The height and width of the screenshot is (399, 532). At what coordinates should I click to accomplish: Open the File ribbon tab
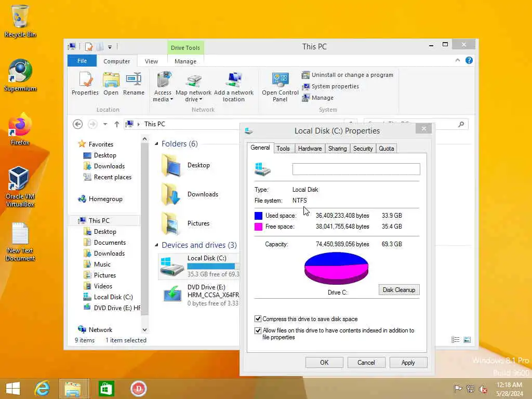tap(82, 61)
